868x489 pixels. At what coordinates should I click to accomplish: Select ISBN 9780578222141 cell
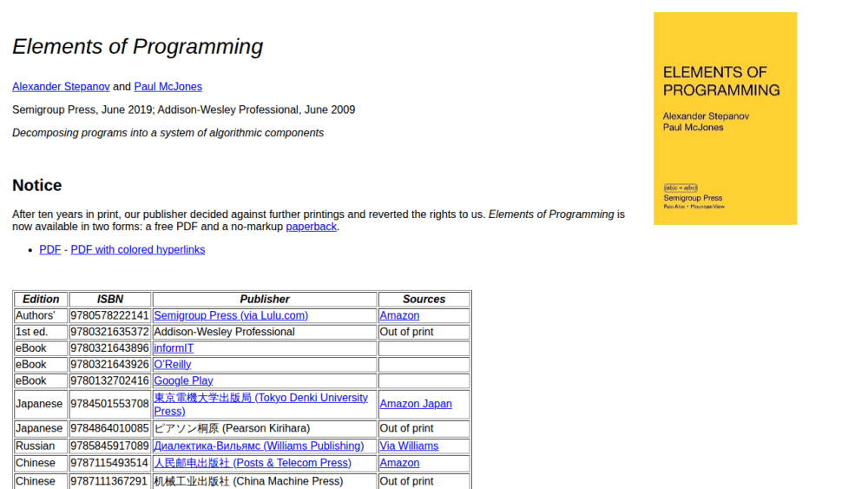coord(109,315)
